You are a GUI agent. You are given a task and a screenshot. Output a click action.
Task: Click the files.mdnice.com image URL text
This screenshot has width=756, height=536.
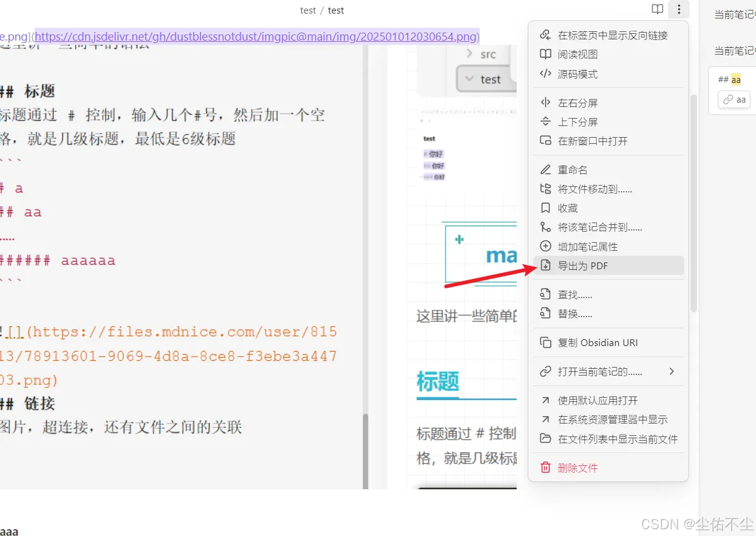tap(167, 357)
